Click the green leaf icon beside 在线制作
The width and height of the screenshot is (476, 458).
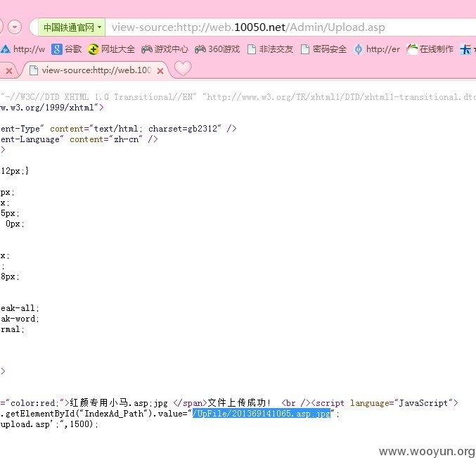[x=412, y=49]
